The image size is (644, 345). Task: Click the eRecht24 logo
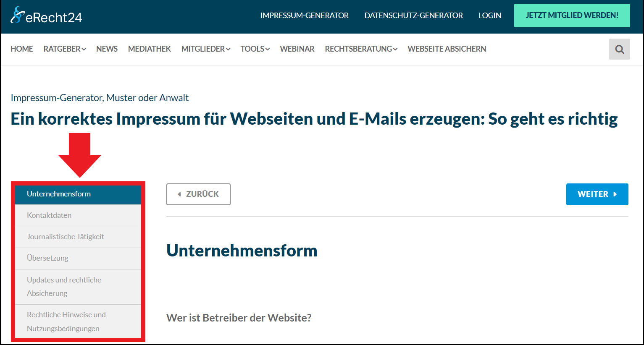(x=46, y=16)
